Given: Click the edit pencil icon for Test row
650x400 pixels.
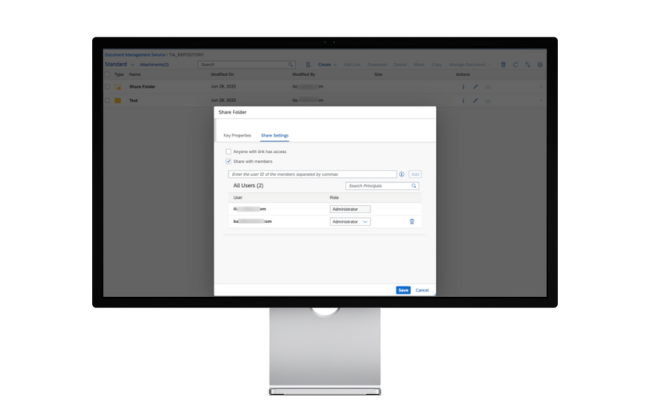Looking at the screenshot, I should (476, 101).
